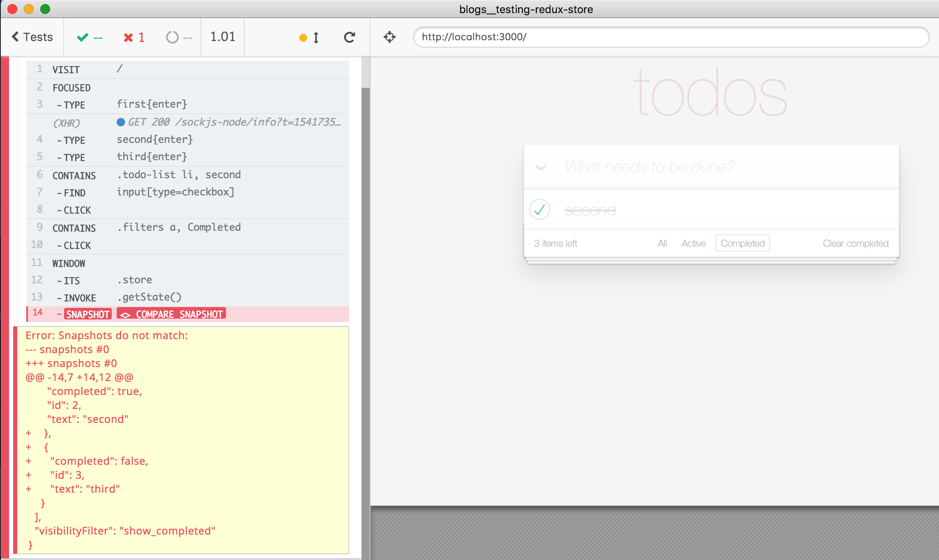Click the pending tests circle icon

pos(172,37)
